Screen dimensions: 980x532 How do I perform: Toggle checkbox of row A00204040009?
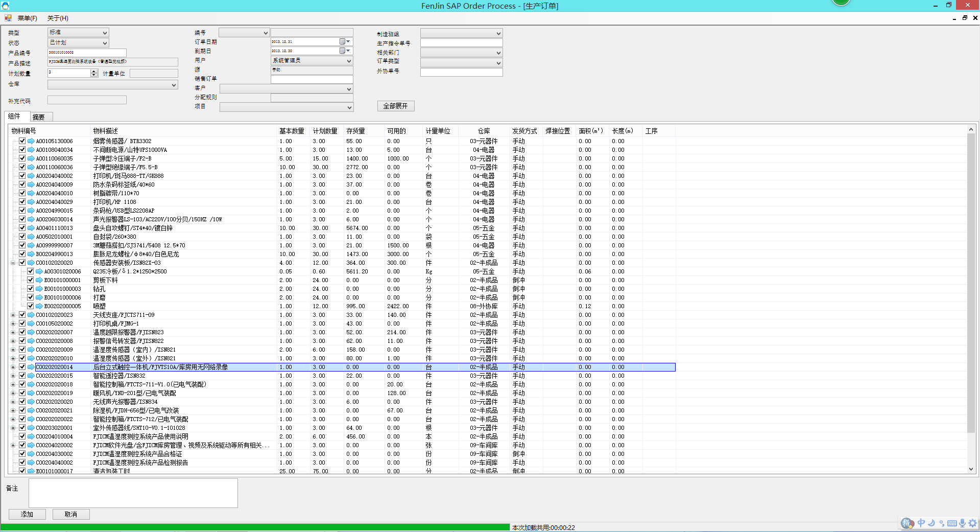point(22,184)
